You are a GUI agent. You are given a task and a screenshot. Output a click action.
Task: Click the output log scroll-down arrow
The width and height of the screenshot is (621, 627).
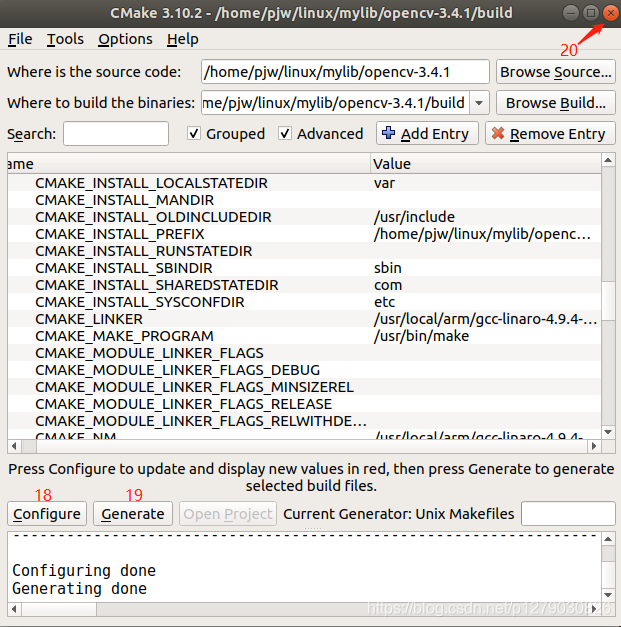click(608, 595)
